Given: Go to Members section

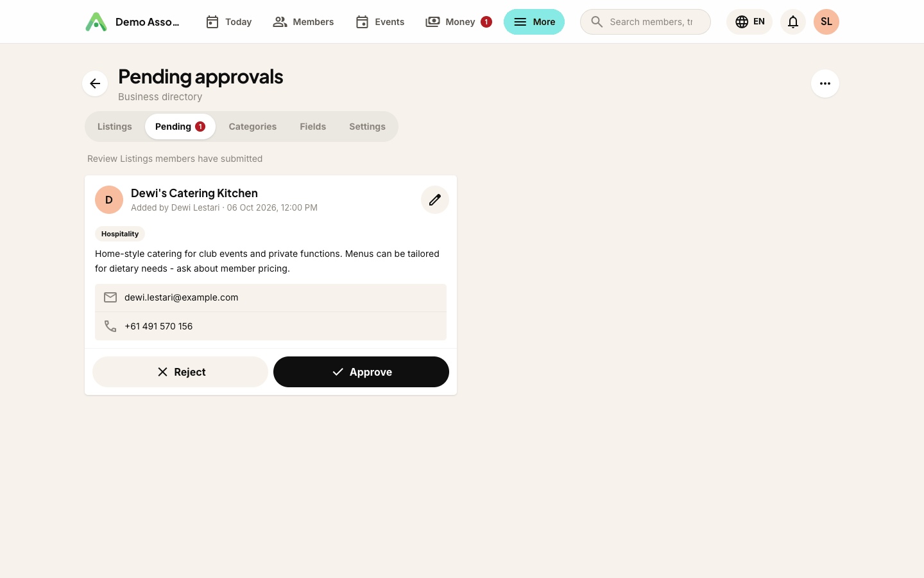Looking at the screenshot, I should 303,22.
